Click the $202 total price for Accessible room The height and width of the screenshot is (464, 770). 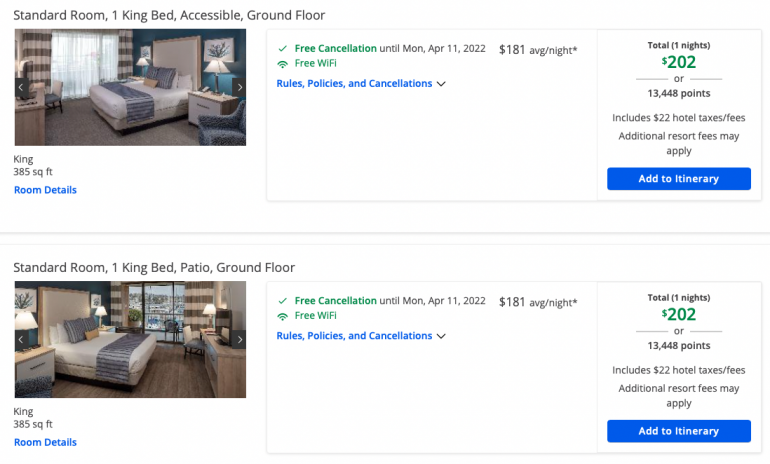pyautogui.click(x=679, y=61)
